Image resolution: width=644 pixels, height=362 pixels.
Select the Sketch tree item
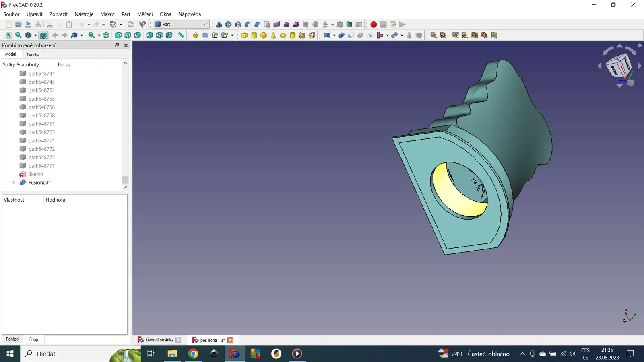click(x=36, y=174)
